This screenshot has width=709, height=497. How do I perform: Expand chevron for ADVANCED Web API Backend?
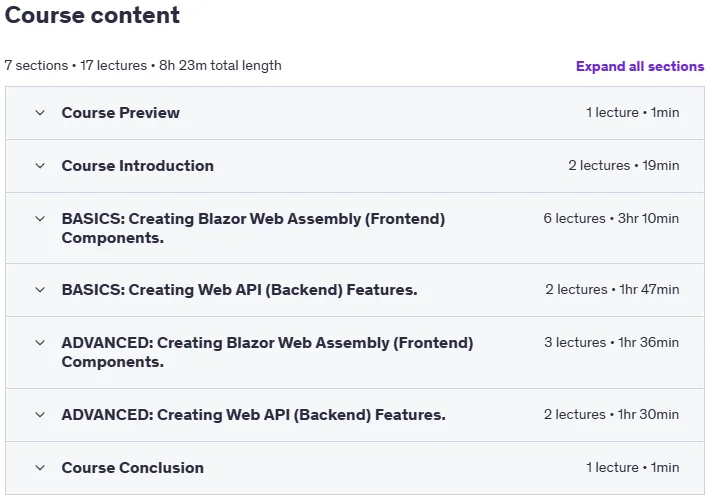click(40, 415)
